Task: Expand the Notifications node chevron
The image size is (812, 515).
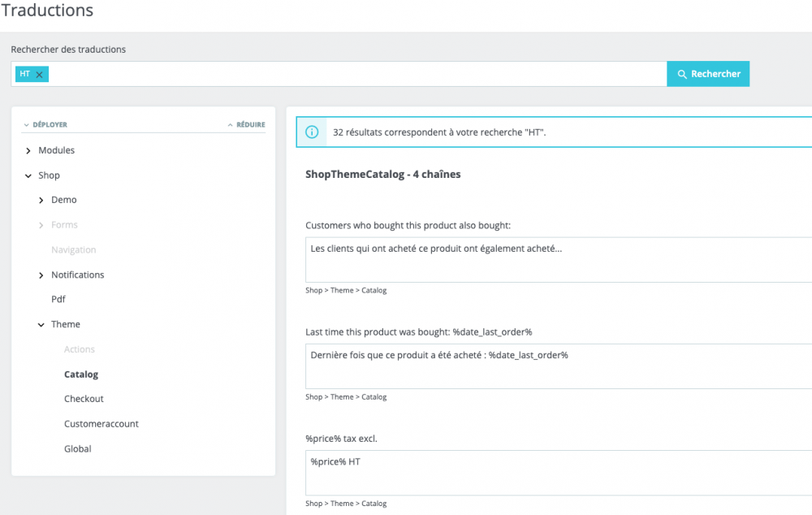Action: point(41,275)
